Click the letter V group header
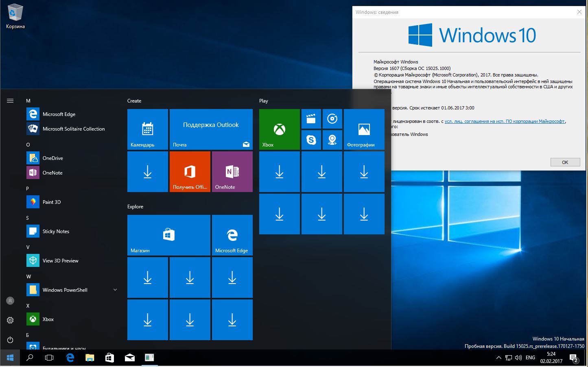 [28, 247]
